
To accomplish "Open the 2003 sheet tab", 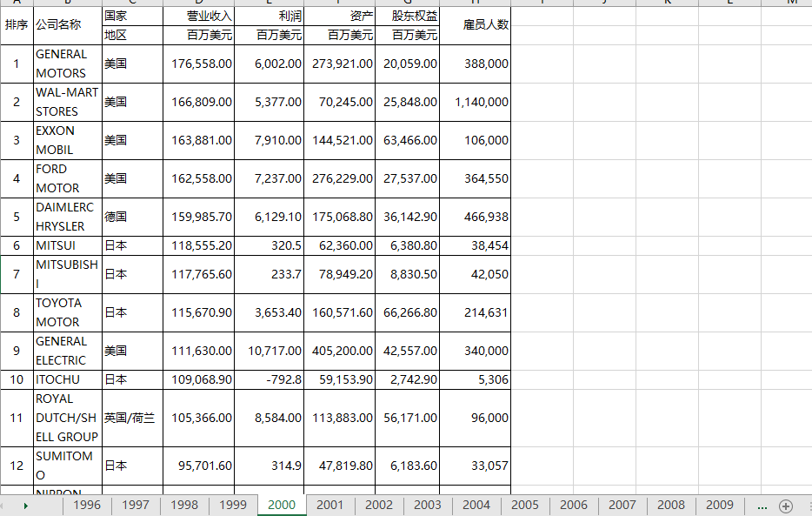I will tap(428, 505).
